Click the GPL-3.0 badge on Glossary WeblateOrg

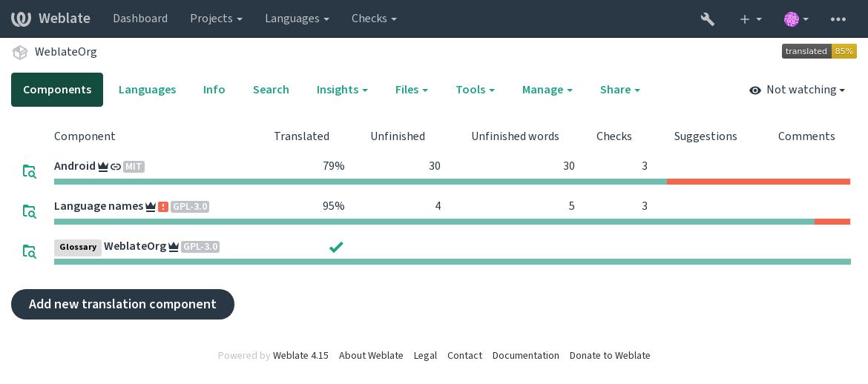(200, 247)
